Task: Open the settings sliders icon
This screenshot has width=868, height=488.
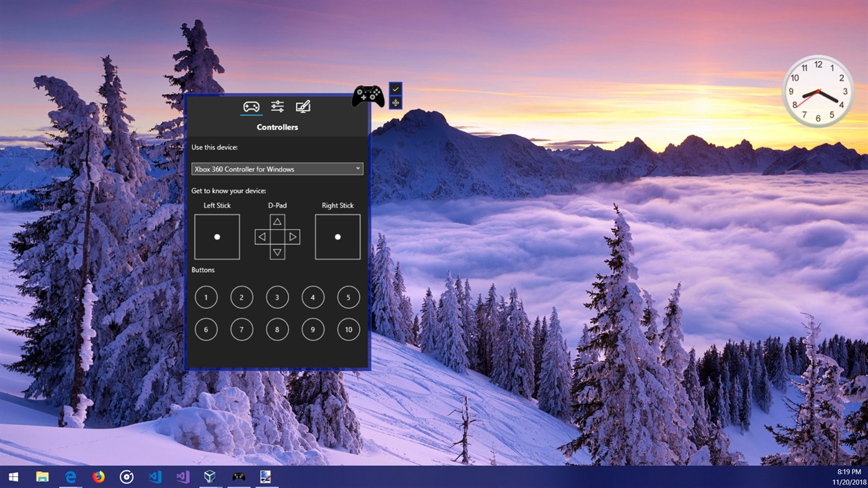Action: [x=277, y=105]
